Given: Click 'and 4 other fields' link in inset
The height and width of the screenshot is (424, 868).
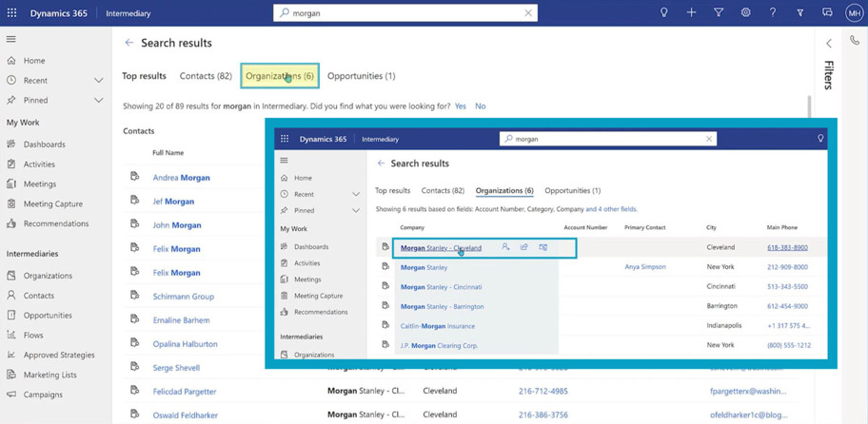Looking at the screenshot, I should [x=611, y=209].
